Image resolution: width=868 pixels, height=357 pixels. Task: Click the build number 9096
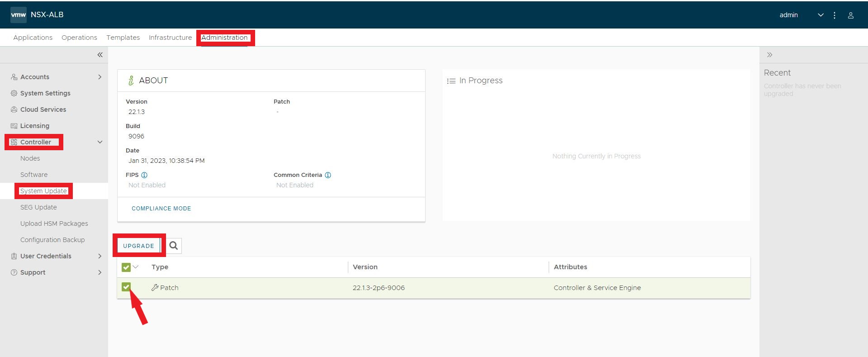(x=136, y=136)
